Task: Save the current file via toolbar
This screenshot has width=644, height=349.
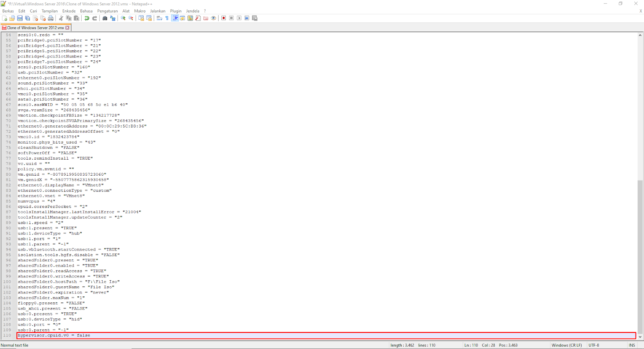Action: 20,18
